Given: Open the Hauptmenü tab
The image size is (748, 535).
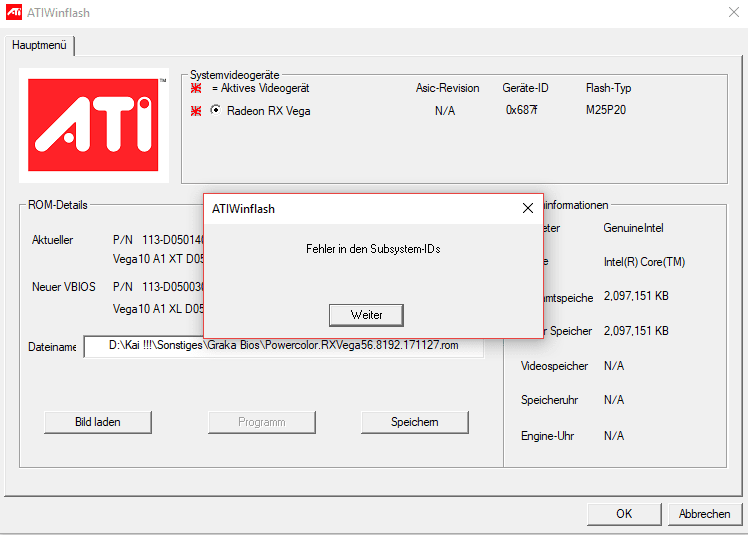Looking at the screenshot, I should [x=39, y=45].
